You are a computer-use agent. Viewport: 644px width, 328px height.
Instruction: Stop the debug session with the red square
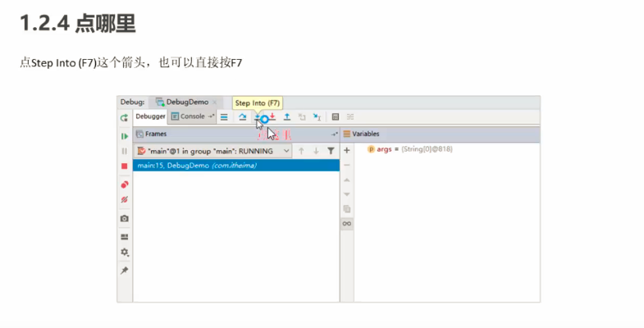(124, 166)
